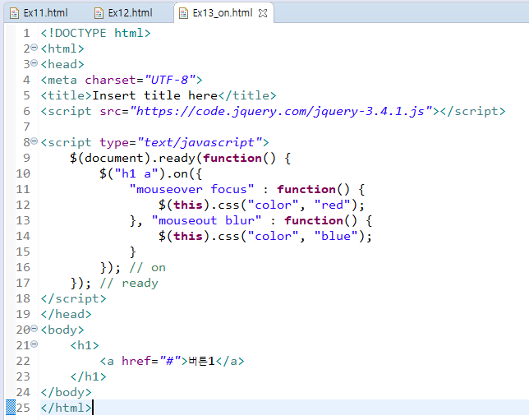Click the href="#" attribute on line 22

click(151, 362)
